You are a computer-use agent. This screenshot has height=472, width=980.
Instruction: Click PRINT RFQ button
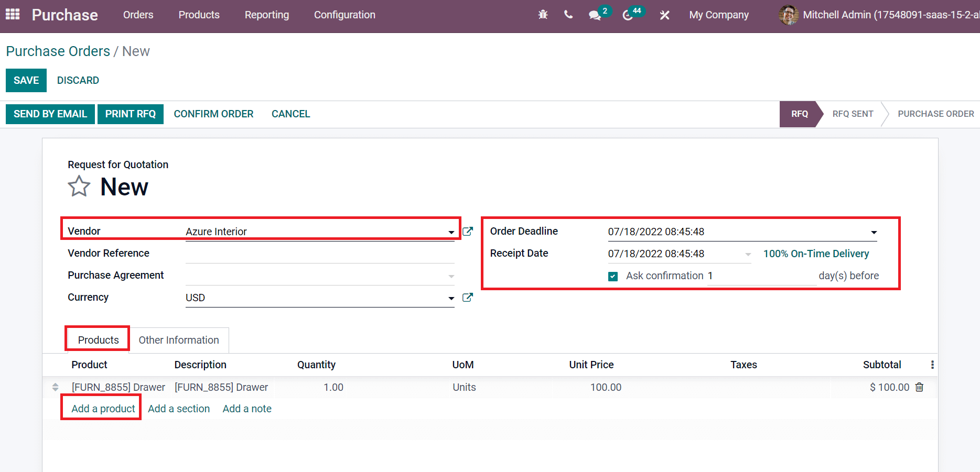point(131,114)
